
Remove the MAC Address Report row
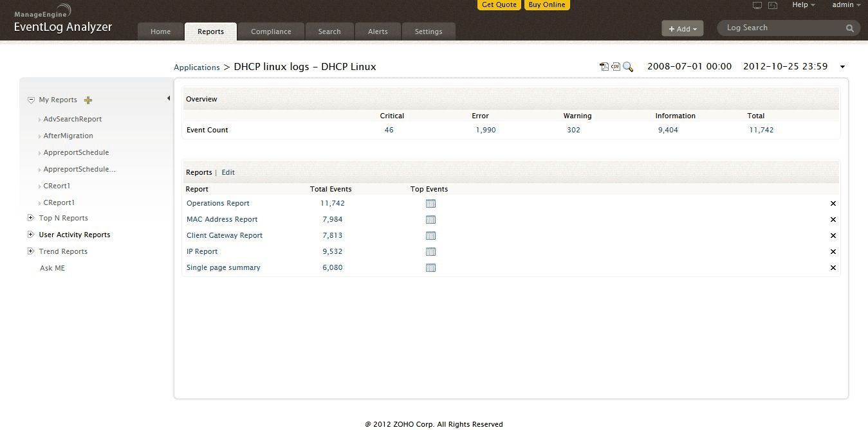click(x=833, y=220)
